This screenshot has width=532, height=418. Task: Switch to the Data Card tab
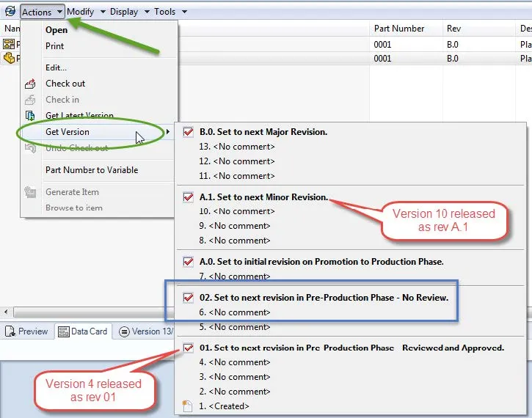tap(83, 331)
